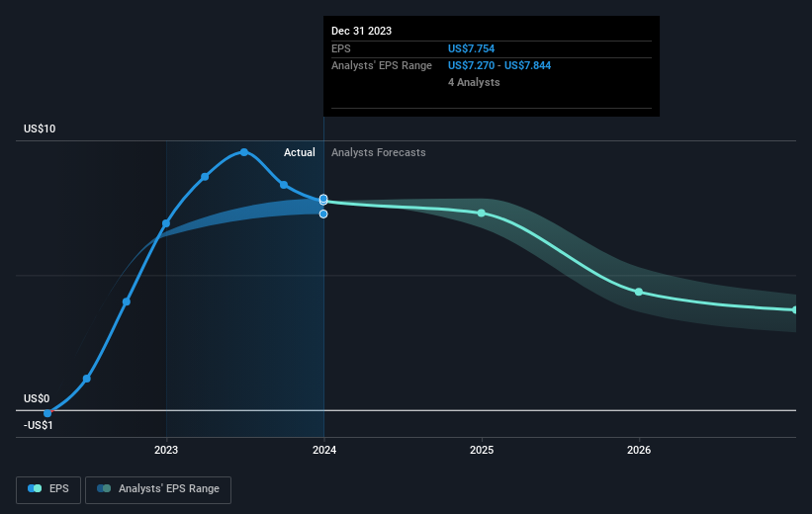Toggle the Analysts' EPS Range legend
The image size is (812, 514).
click(x=158, y=489)
